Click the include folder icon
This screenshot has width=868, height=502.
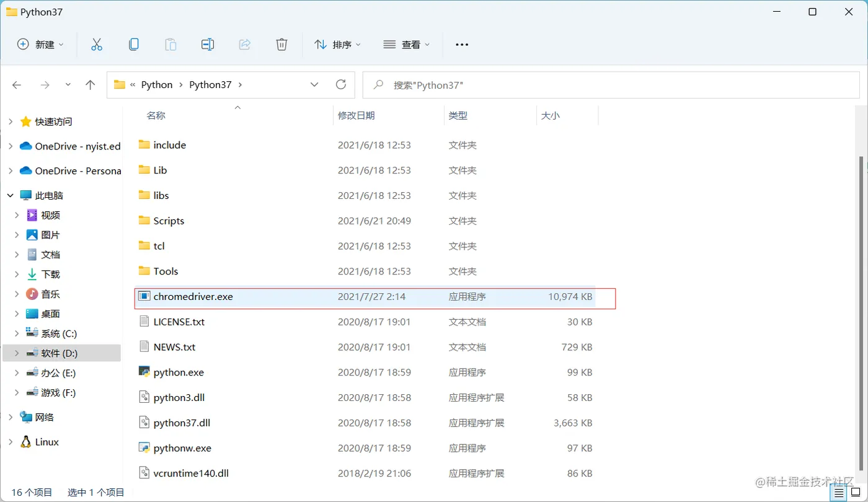144,144
